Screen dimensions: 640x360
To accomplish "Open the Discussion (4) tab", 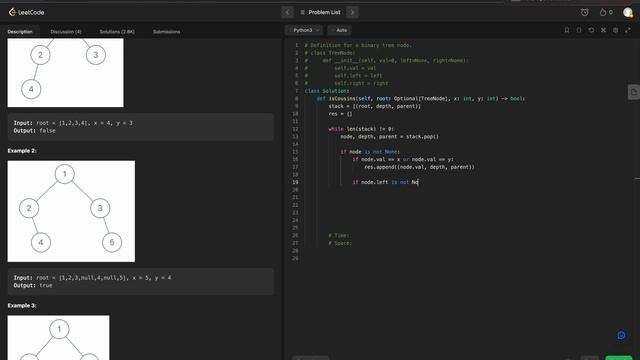I will tap(66, 32).
